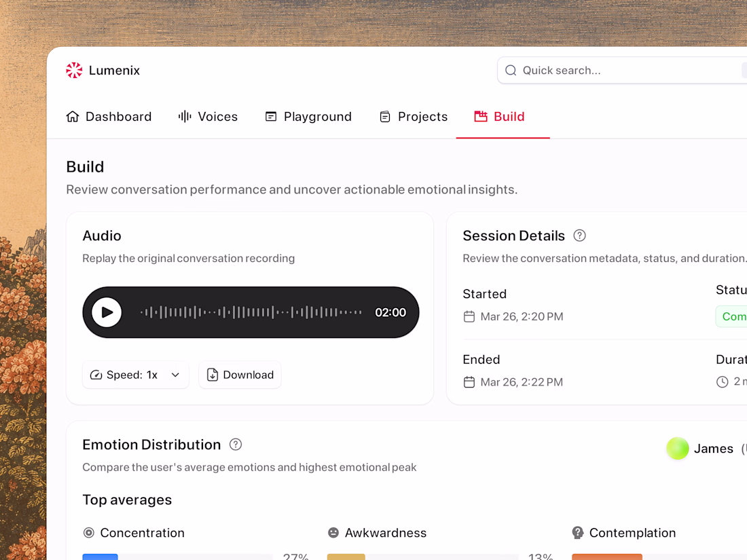Click the Started label
This screenshot has height=560, width=747.
[484, 294]
